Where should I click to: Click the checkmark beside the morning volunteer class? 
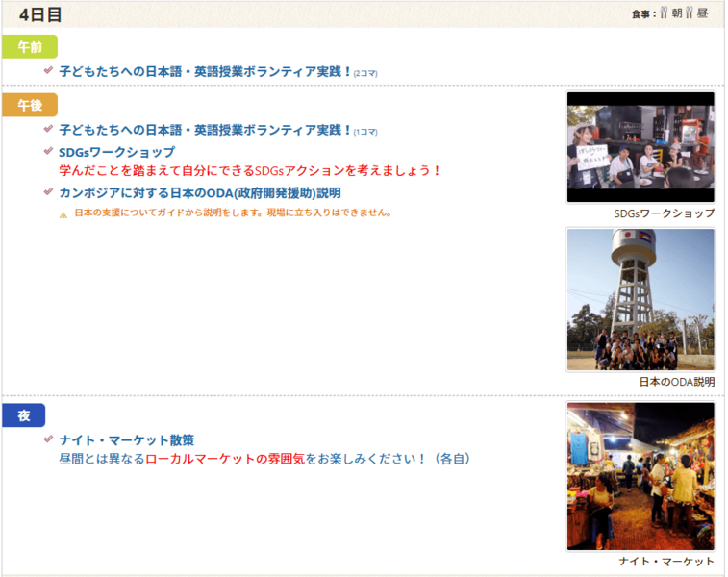(x=48, y=70)
